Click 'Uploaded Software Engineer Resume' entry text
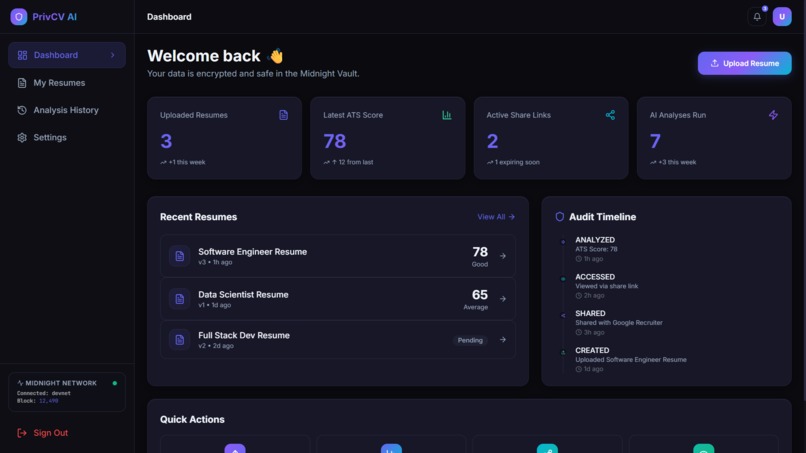Image resolution: width=806 pixels, height=453 pixels. [631, 359]
